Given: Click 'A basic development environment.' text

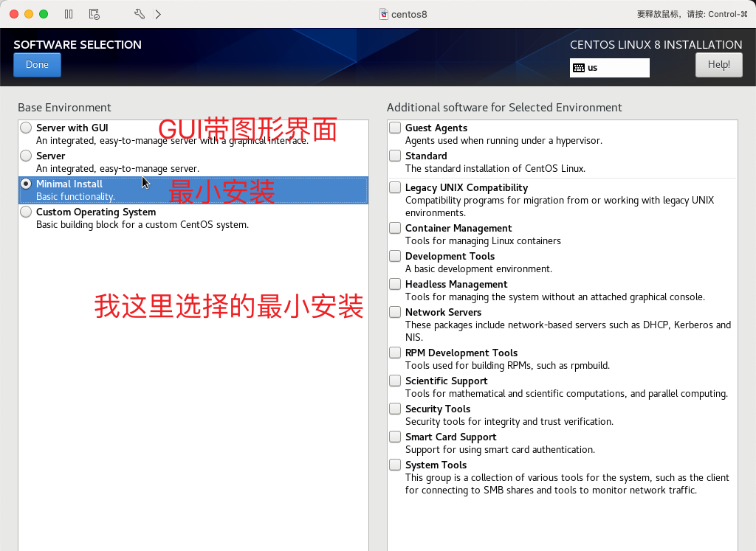Looking at the screenshot, I should pyautogui.click(x=478, y=268).
